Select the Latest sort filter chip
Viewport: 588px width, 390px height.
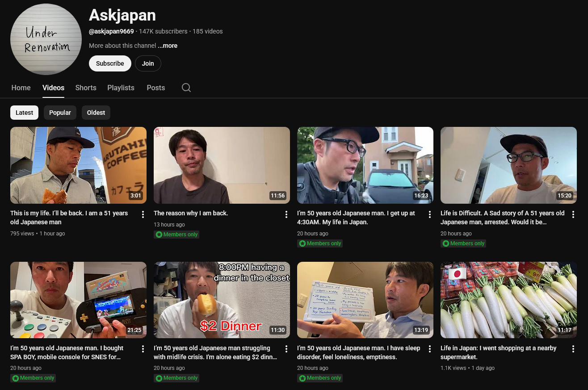tap(24, 113)
